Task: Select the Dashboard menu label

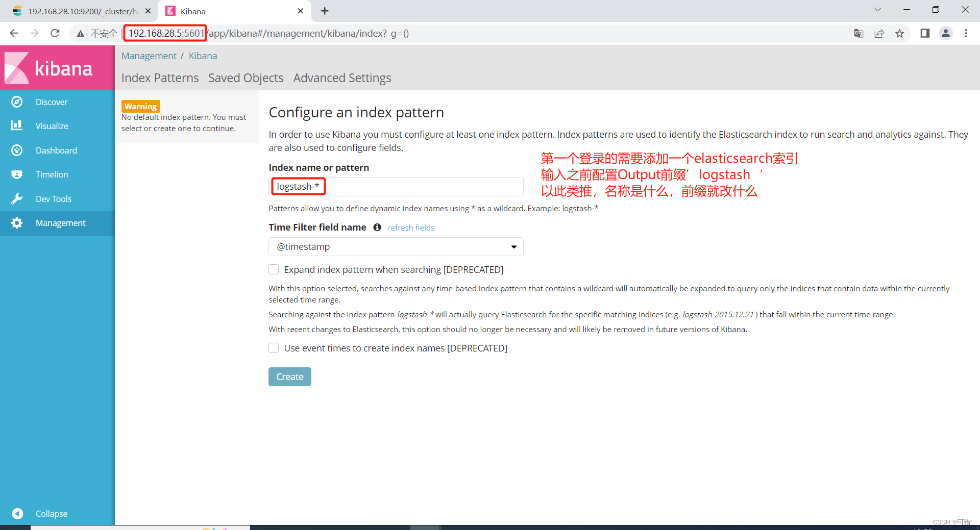Action: pos(56,150)
